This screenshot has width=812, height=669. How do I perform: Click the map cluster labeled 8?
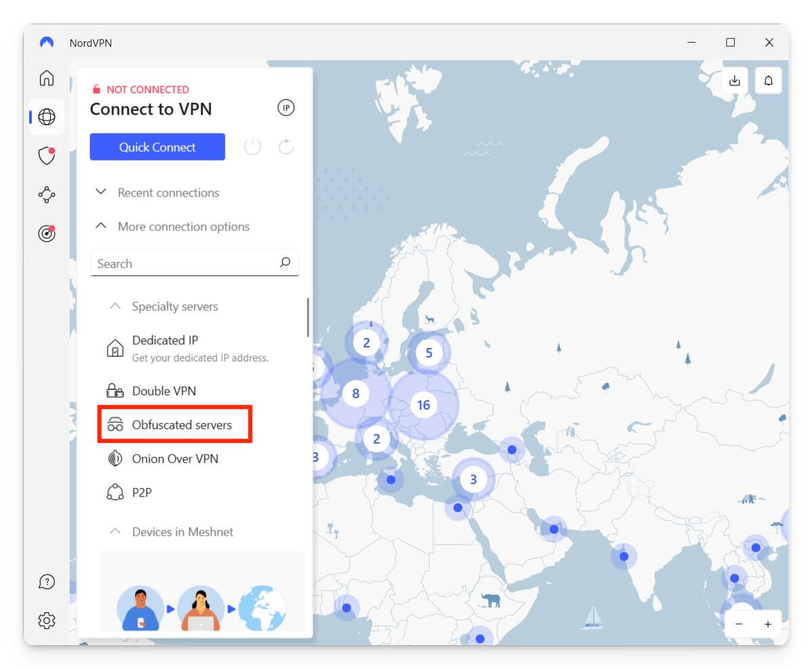pyautogui.click(x=356, y=393)
